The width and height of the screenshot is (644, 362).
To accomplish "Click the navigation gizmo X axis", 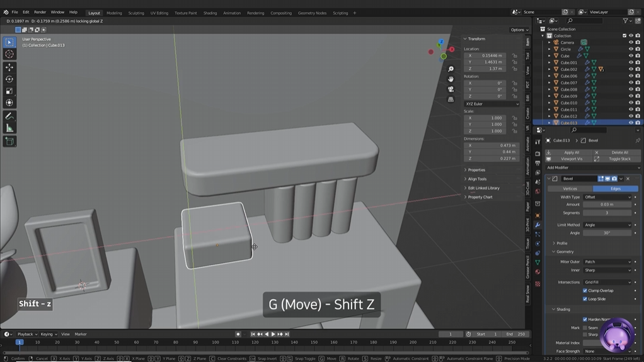I will point(452,49).
